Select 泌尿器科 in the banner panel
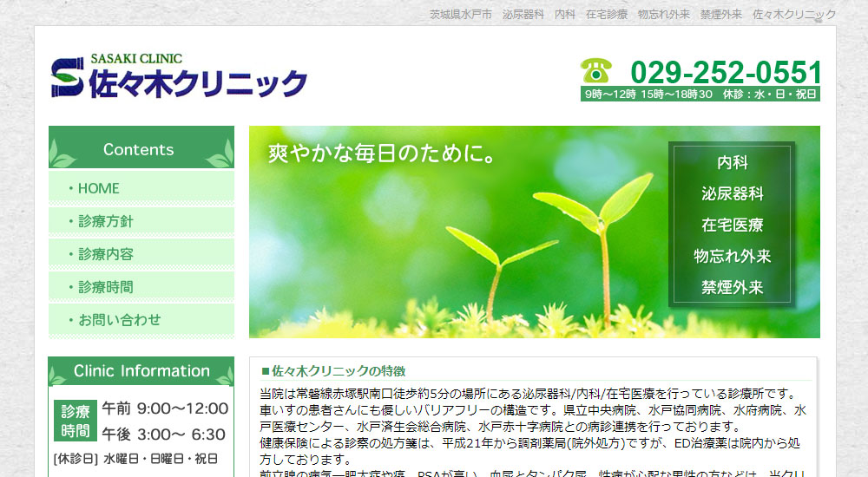 732,193
